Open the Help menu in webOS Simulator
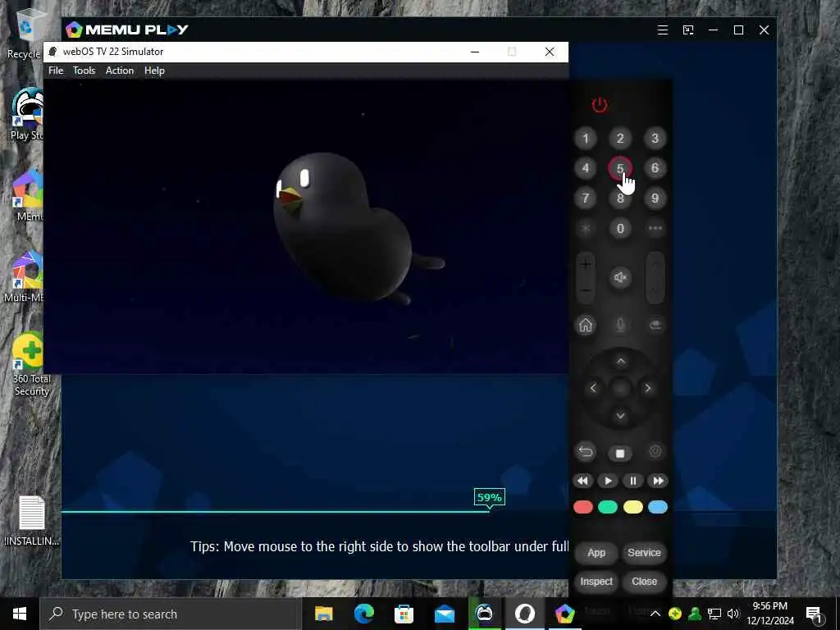The height and width of the screenshot is (630, 840). 154,71
